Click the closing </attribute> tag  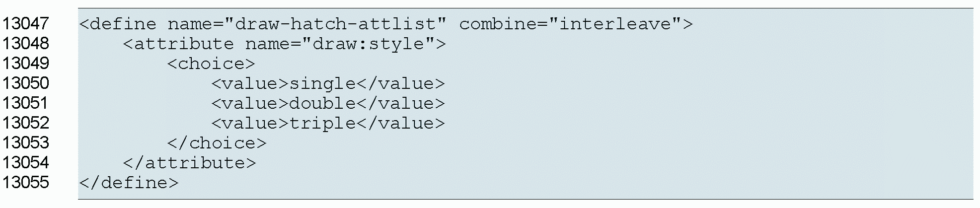[x=189, y=163]
